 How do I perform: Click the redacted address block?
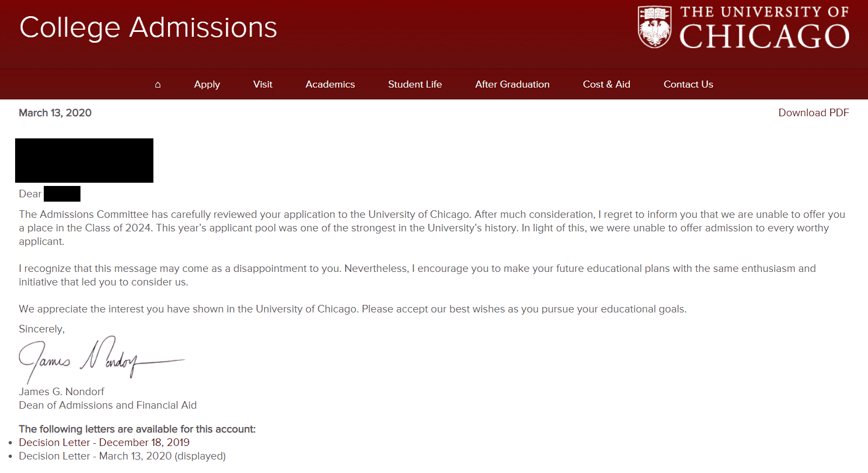[84, 161]
